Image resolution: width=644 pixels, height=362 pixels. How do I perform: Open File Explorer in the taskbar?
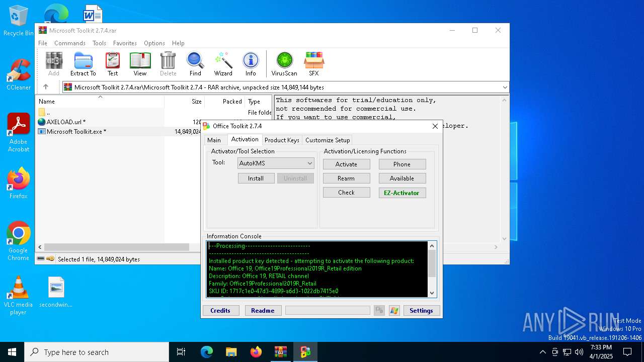click(231, 352)
